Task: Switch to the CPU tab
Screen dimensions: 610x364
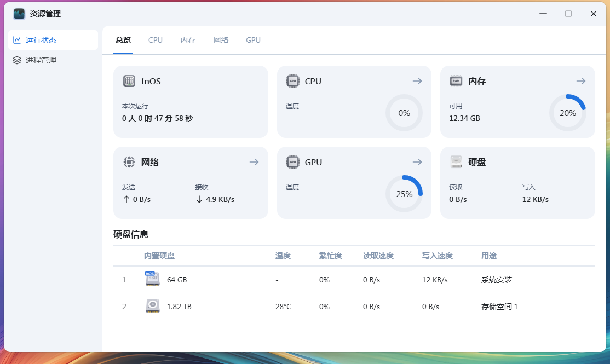Action: tap(155, 39)
